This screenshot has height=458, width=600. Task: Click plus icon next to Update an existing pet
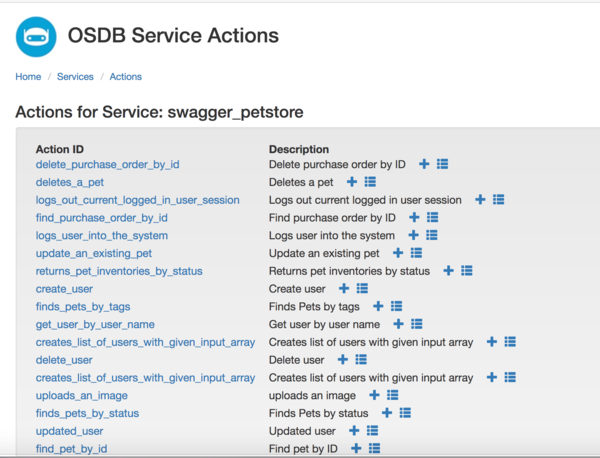398,253
